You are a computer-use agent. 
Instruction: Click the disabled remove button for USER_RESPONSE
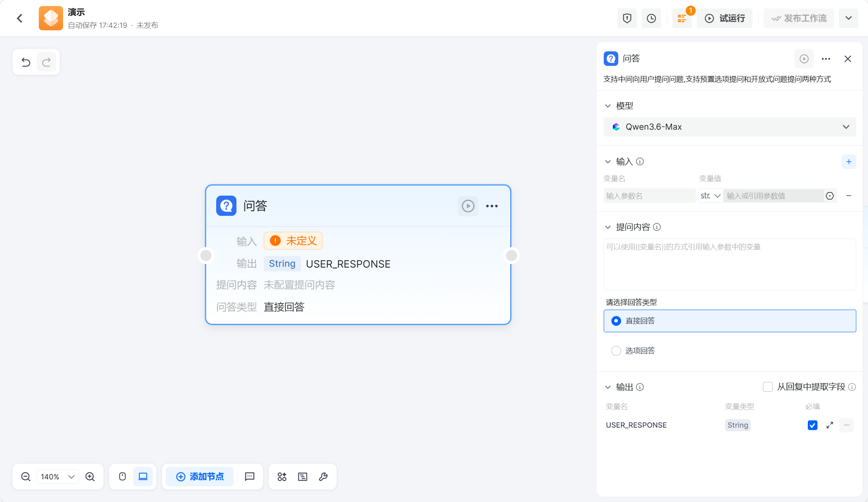[x=847, y=425]
